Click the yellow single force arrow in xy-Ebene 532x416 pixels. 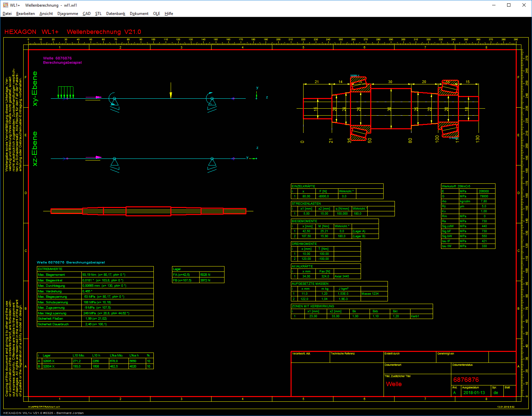click(x=171, y=91)
